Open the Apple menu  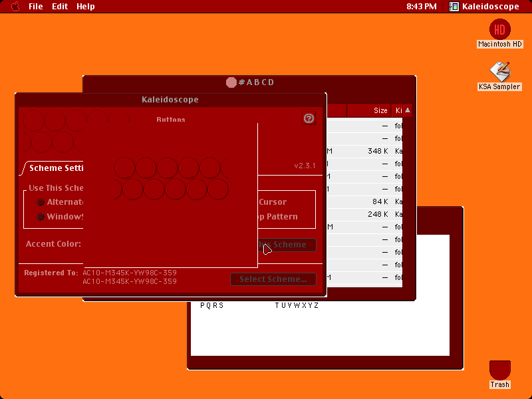(x=15, y=7)
